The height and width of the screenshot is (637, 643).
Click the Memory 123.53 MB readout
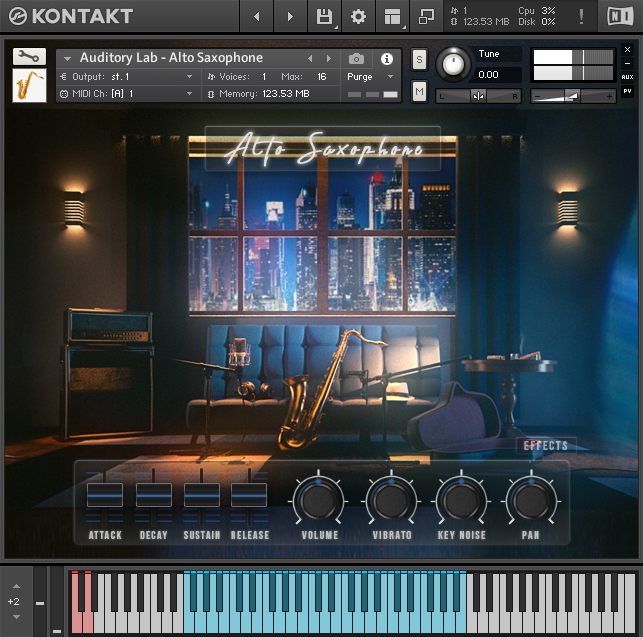(286, 94)
